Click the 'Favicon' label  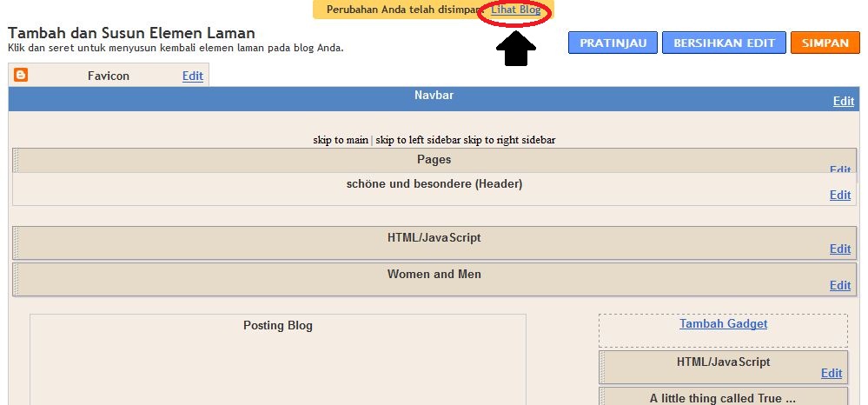[x=109, y=76]
